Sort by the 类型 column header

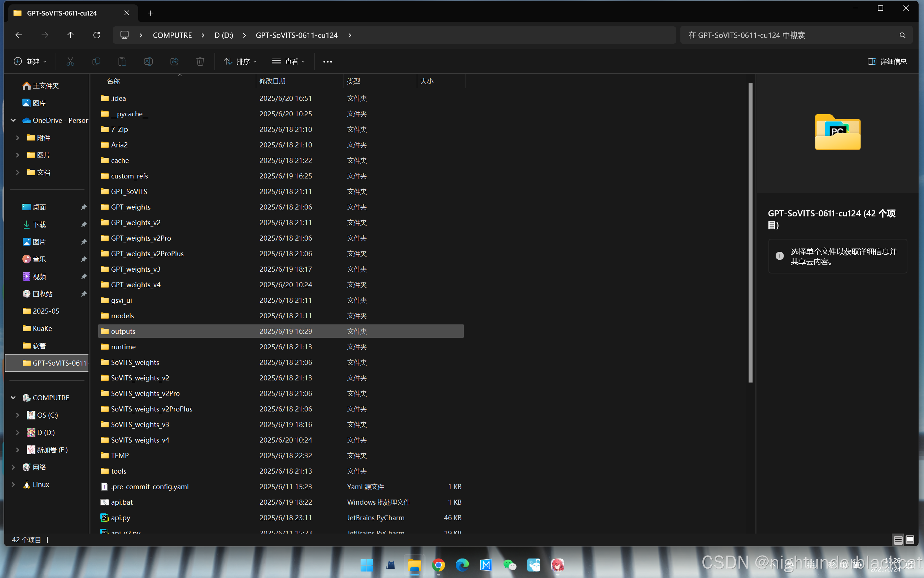click(380, 81)
